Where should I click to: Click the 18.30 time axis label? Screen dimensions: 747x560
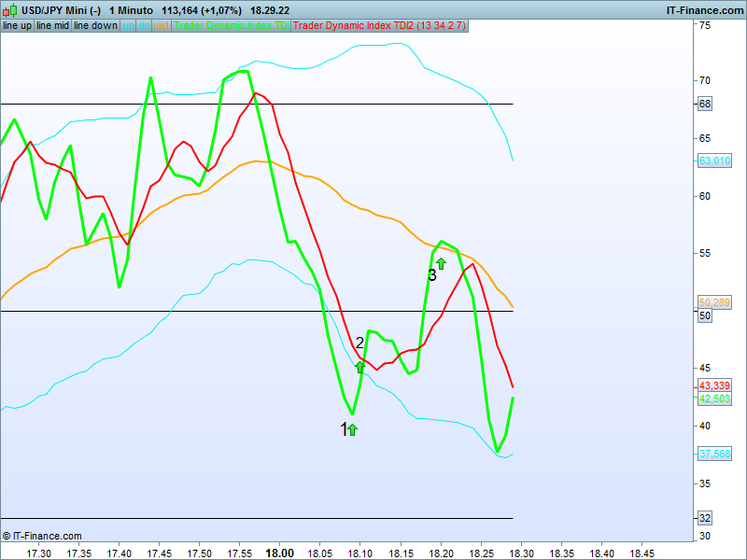click(521, 553)
